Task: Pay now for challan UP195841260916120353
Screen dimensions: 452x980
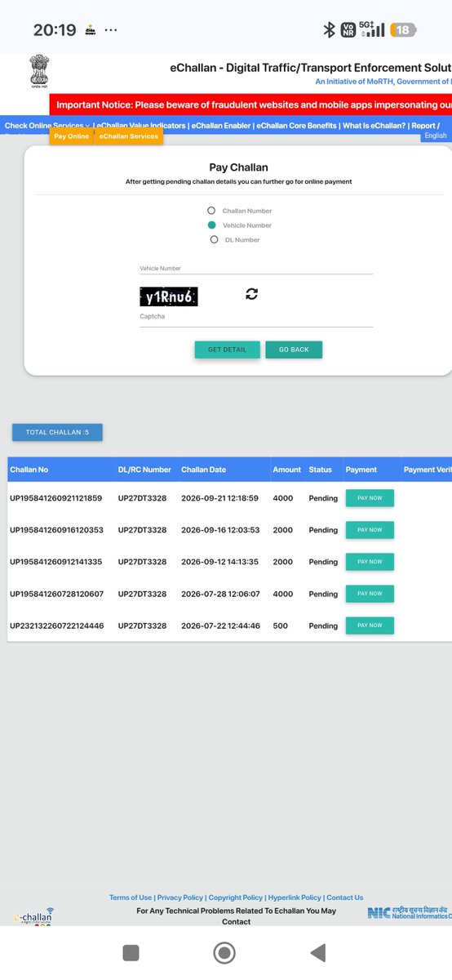Action: [x=370, y=530]
